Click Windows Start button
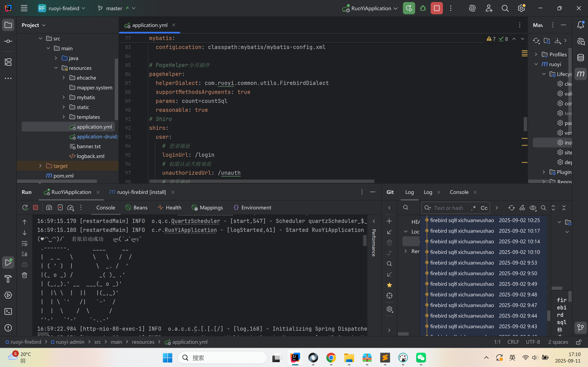588x367 pixels. [x=167, y=358]
